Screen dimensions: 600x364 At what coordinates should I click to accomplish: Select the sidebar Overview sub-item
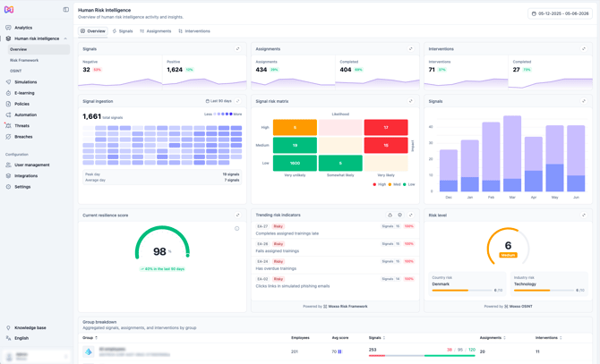click(x=39, y=49)
